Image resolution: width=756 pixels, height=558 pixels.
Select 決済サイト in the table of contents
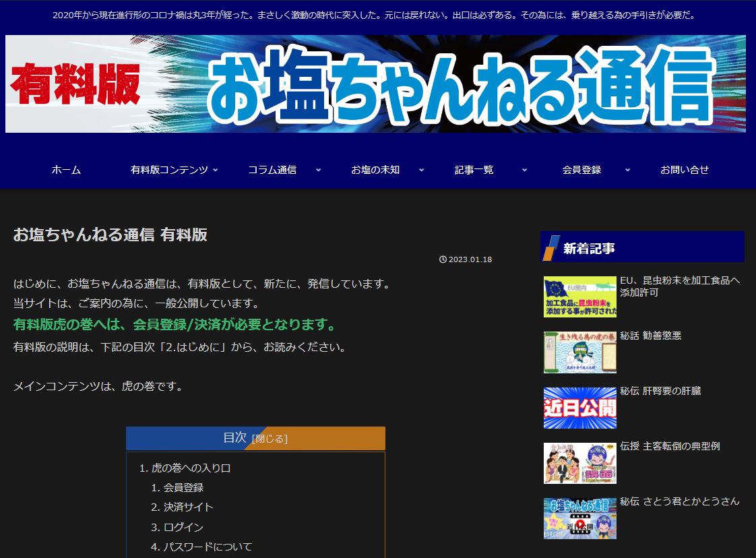[x=188, y=507]
